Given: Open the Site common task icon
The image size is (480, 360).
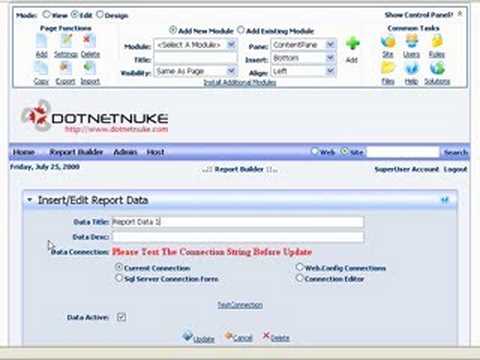Looking at the screenshot, I should click(x=388, y=41).
